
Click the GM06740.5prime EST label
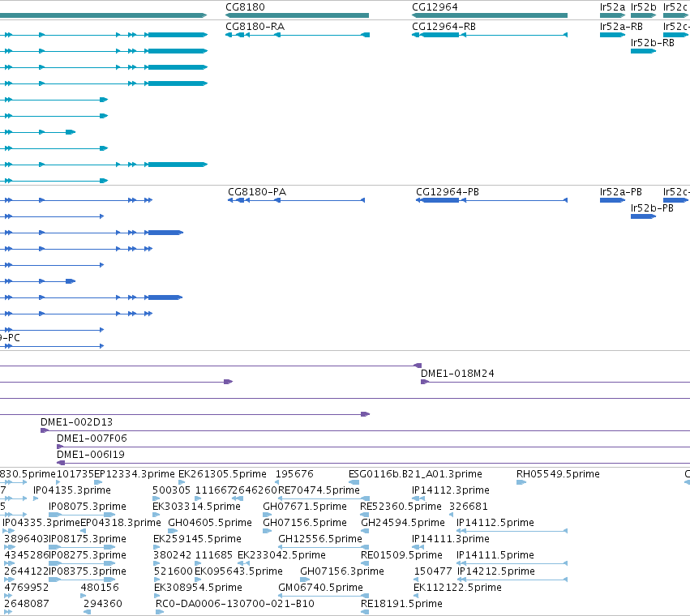(320, 588)
